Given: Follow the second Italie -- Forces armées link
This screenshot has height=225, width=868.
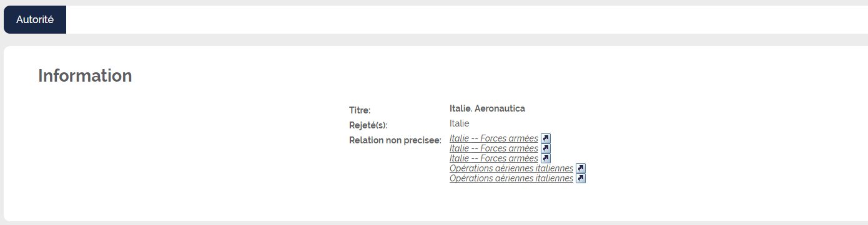Looking at the screenshot, I should (494, 148).
